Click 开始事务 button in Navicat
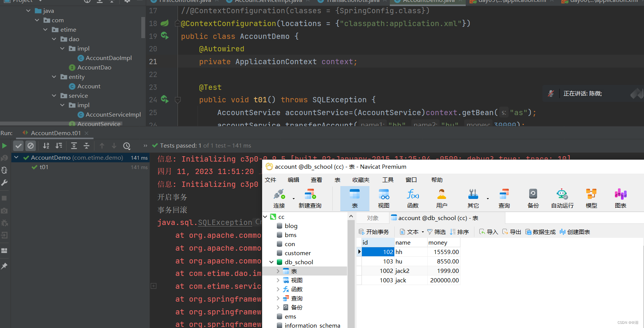This screenshot has height=328, width=644. pyautogui.click(x=374, y=232)
